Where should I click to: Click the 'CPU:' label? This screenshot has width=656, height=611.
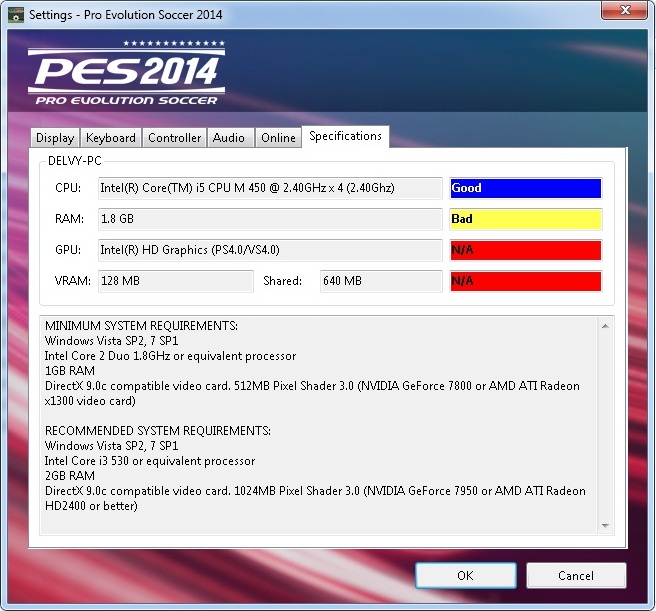pos(68,188)
